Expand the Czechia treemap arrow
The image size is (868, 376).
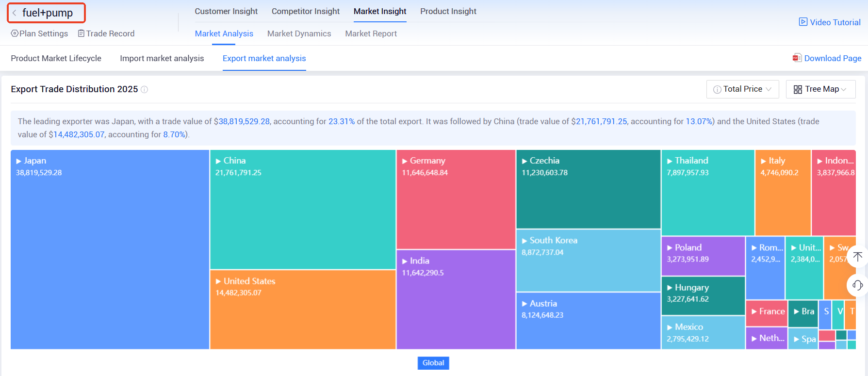click(x=524, y=161)
